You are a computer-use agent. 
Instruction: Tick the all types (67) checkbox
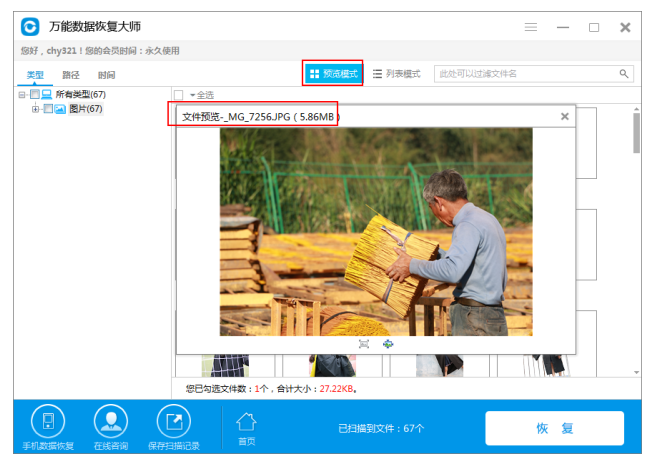35,94
